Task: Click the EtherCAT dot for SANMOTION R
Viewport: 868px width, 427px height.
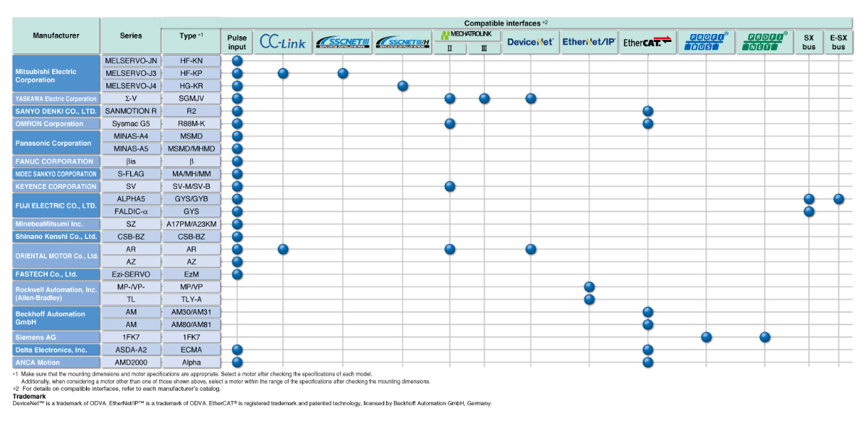Action: tap(647, 111)
